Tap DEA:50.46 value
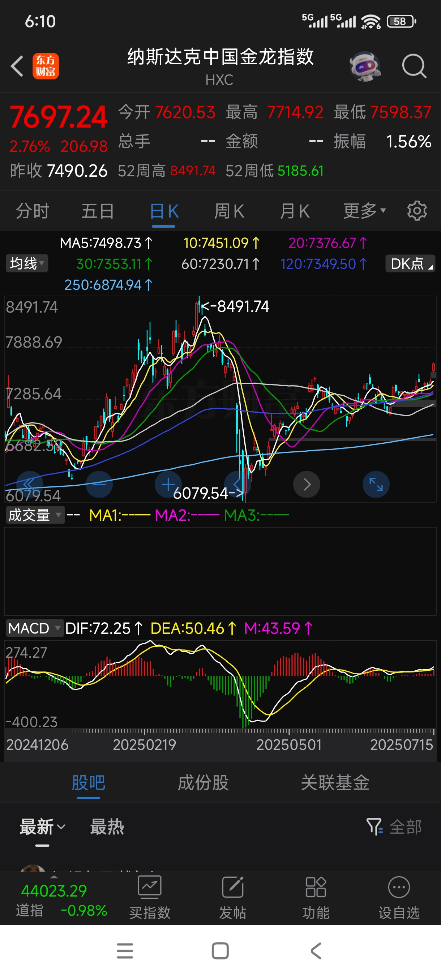Screen dimensions: 441x980 pyautogui.click(x=193, y=628)
